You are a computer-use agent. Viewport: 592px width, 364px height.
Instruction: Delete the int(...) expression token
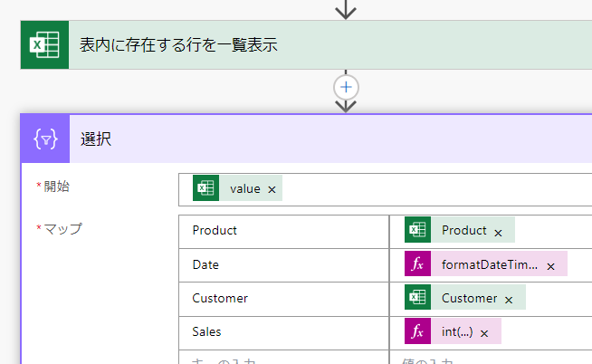484,333
